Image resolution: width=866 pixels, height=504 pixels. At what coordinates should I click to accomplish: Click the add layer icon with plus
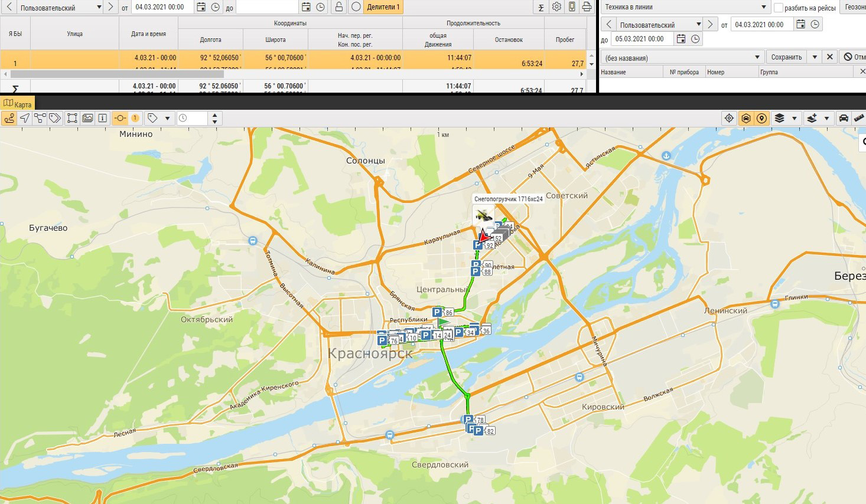coord(812,118)
